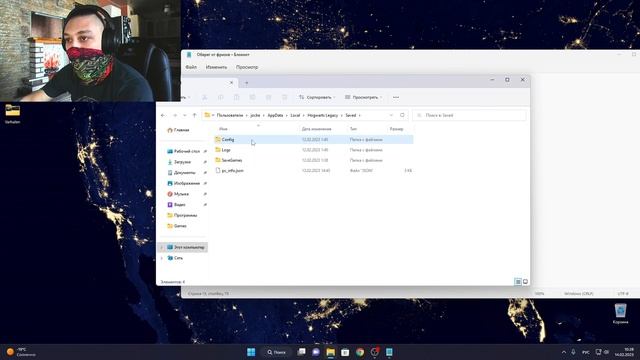This screenshot has height=360, width=640.
Task: Expand the address bar history dropdown
Action: click(391, 116)
